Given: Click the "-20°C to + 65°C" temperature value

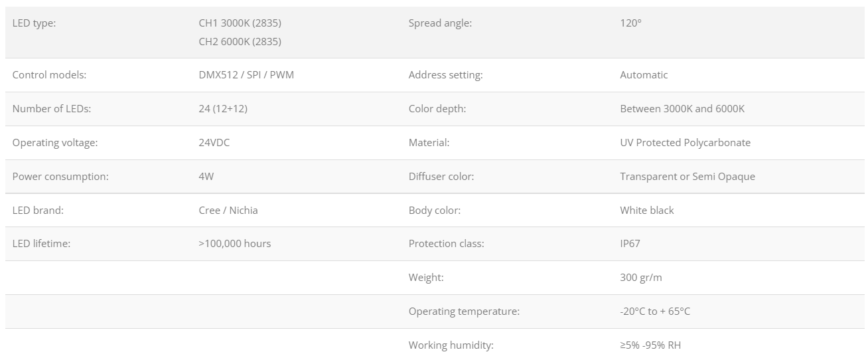Looking at the screenshot, I should [655, 312].
